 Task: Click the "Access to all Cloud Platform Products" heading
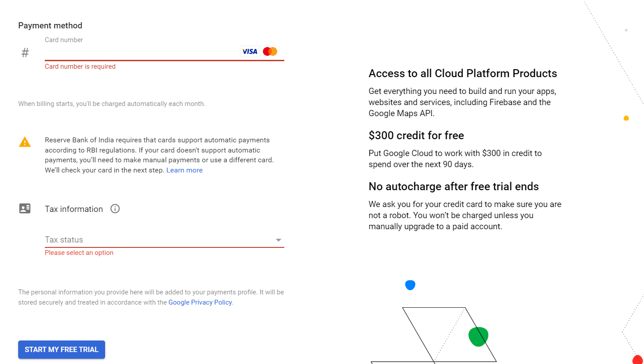(x=463, y=74)
